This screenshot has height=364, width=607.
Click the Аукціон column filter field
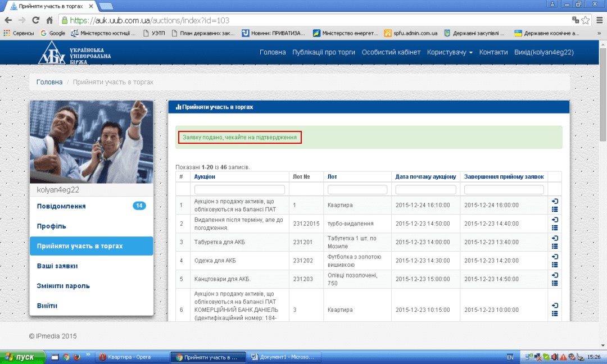click(x=239, y=190)
